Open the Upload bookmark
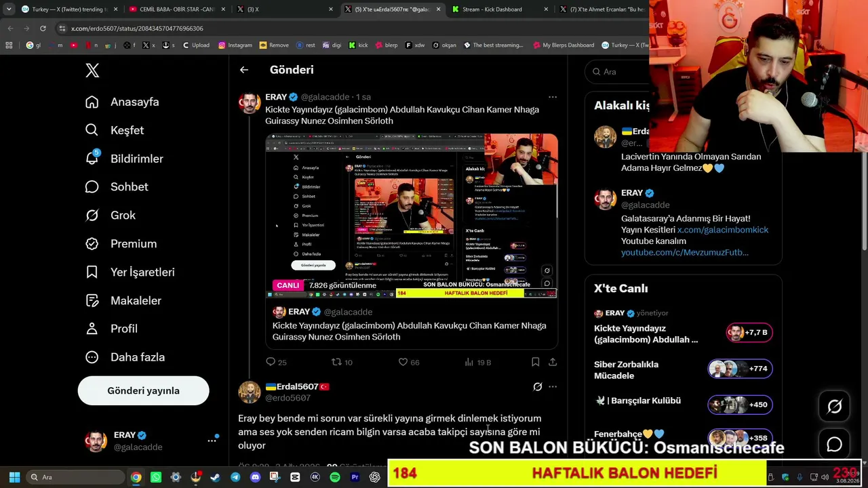 pos(196,45)
